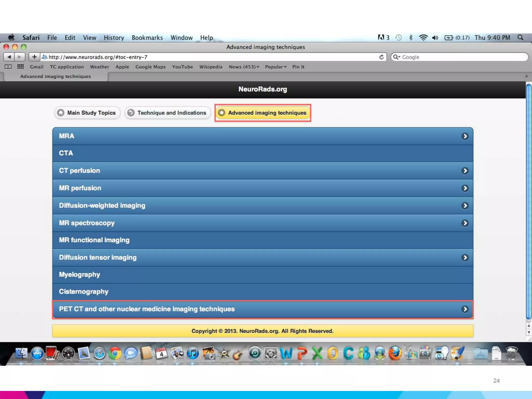Click the reload page icon in address bar
Screen dimensions: 532x399
point(381,57)
